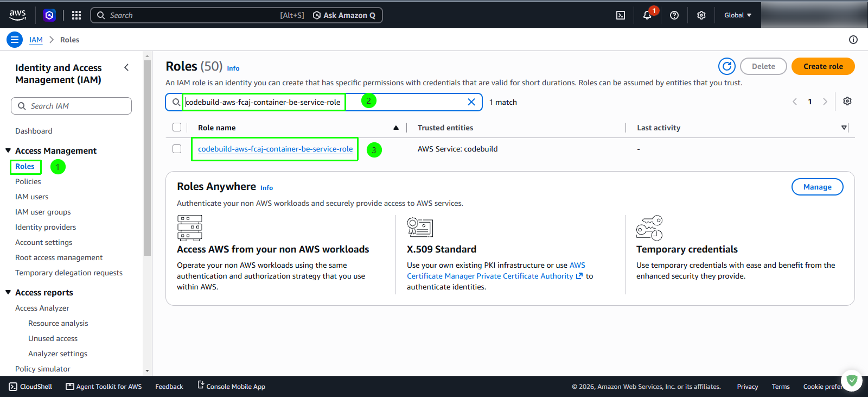The image size is (868, 397).
Task: Open the CloudShell icon in top bar
Action: 621,15
